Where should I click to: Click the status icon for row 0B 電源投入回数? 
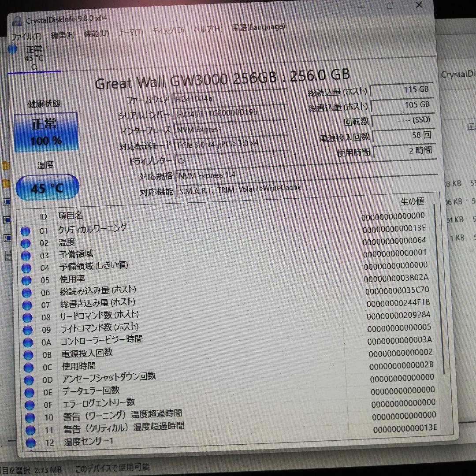tap(28, 355)
